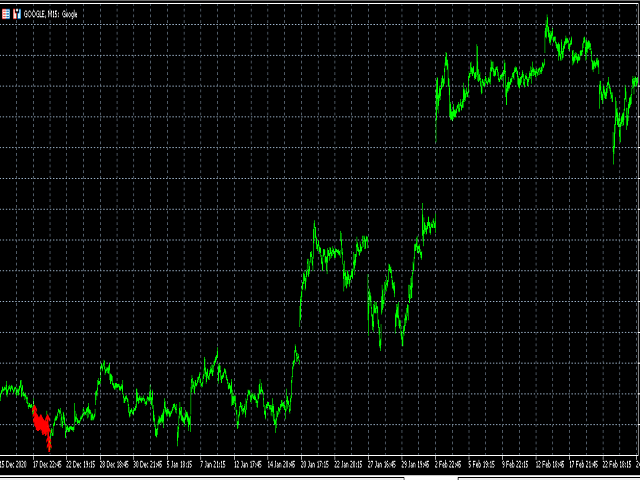Click the '30 Dec 21:45' time axis label
The width and height of the screenshot is (640, 480).
(x=148, y=464)
